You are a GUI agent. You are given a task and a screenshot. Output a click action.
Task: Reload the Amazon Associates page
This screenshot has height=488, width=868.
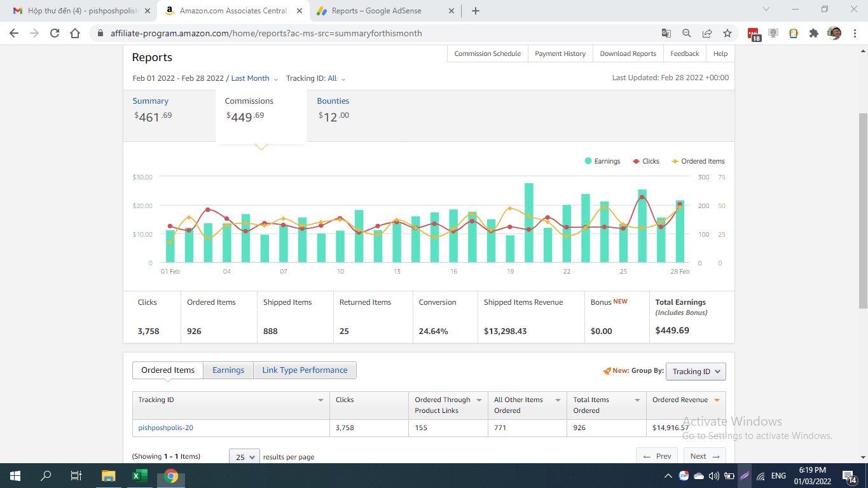(55, 33)
